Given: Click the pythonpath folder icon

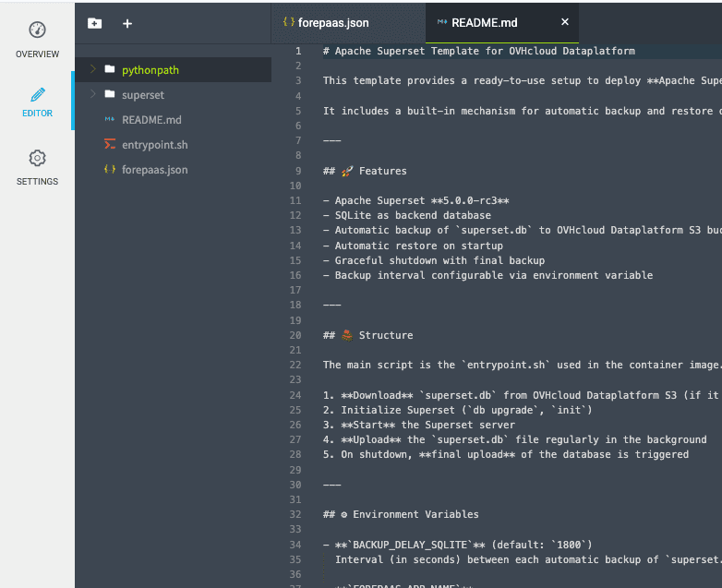Looking at the screenshot, I should [x=110, y=69].
